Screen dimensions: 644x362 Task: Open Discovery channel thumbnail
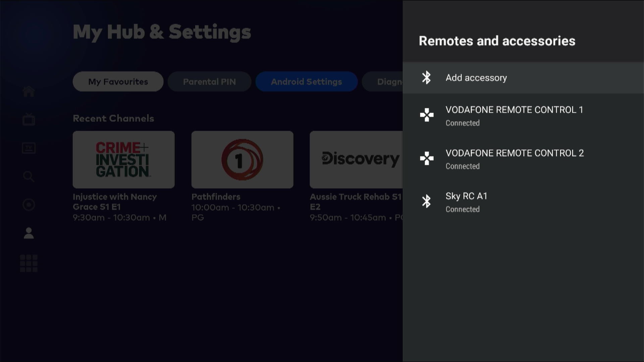tap(356, 160)
